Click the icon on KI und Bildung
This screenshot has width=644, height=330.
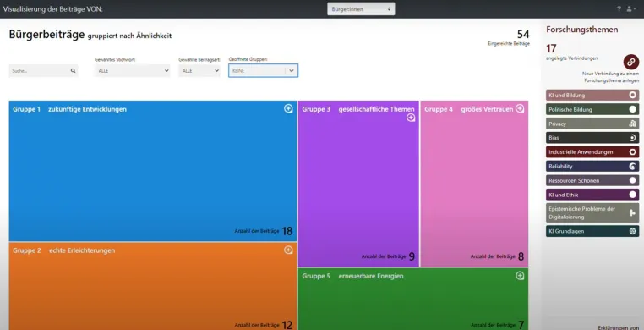click(632, 95)
